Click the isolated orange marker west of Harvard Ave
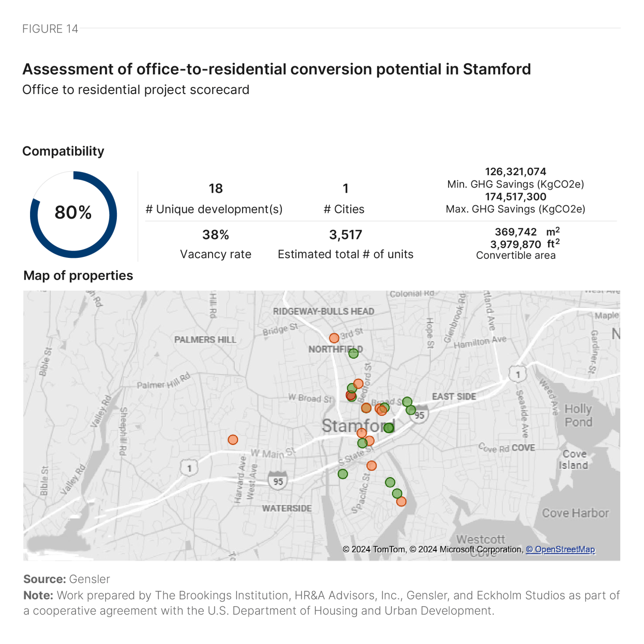This screenshot has height=644, width=644. coord(233,440)
